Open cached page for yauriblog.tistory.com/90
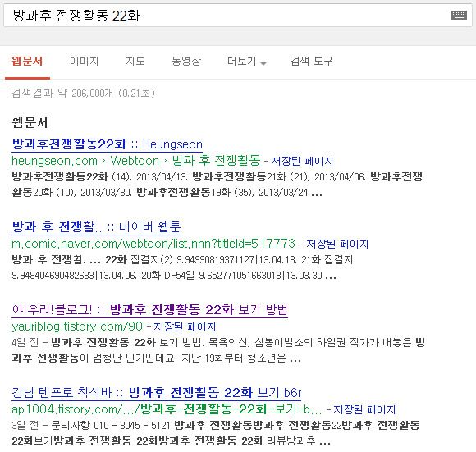 [185, 326]
